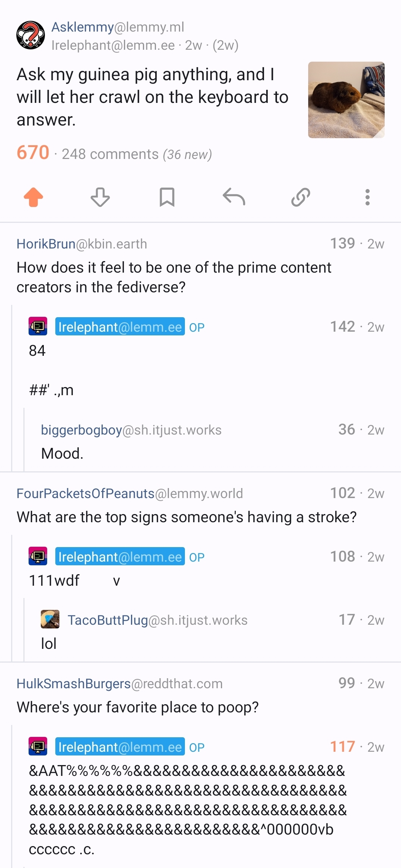Image resolution: width=401 pixels, height=868 pixels.
Task: Bookmark this post
Action: 167,197
